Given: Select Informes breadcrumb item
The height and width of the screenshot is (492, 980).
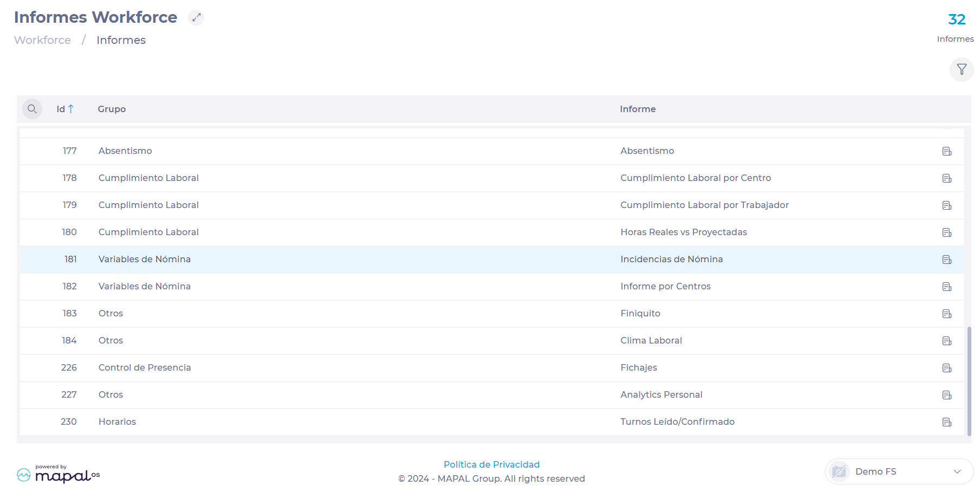Looking at the screenshot, I should 121,40.
